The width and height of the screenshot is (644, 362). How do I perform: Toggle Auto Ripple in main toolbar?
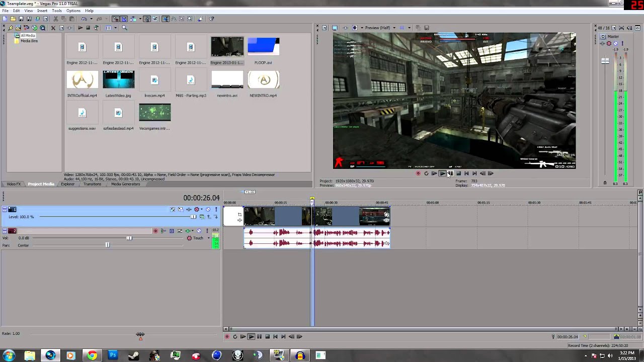[x=133, y=19]
